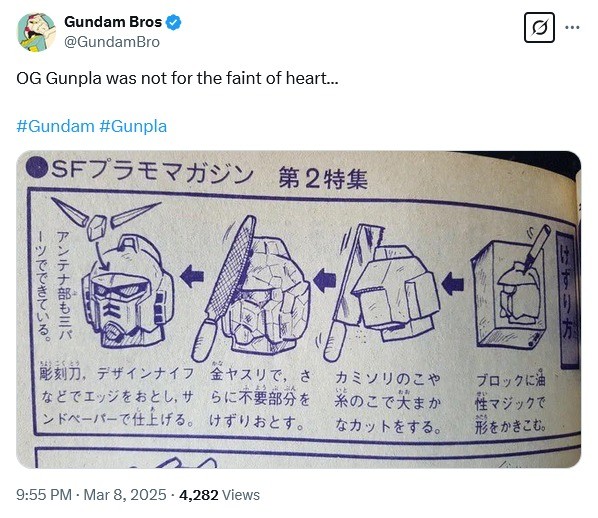Open the Gundam Bros profile avatar
The width and height of the screenshot is (598, 518).
pos(36,32)
